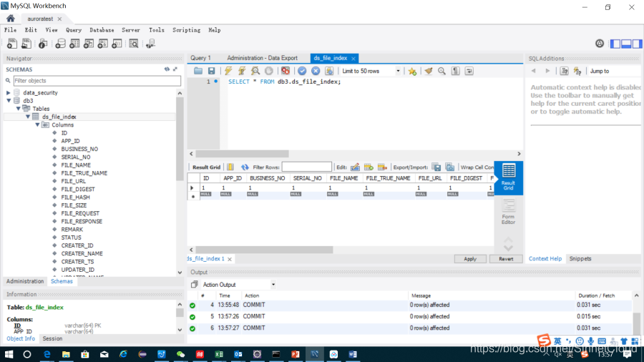Switch to the Query 1 tab
This screenshot has height=362, width=644.
201,58
